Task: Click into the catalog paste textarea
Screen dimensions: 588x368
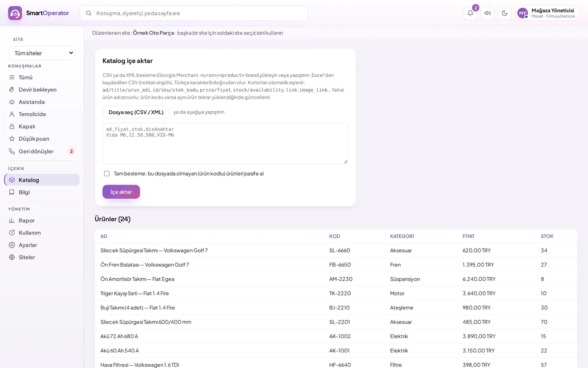Action: 225,144
